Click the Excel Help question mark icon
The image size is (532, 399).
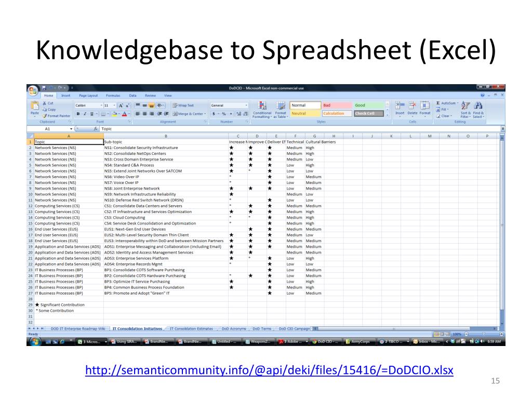[x=483, y=96]
